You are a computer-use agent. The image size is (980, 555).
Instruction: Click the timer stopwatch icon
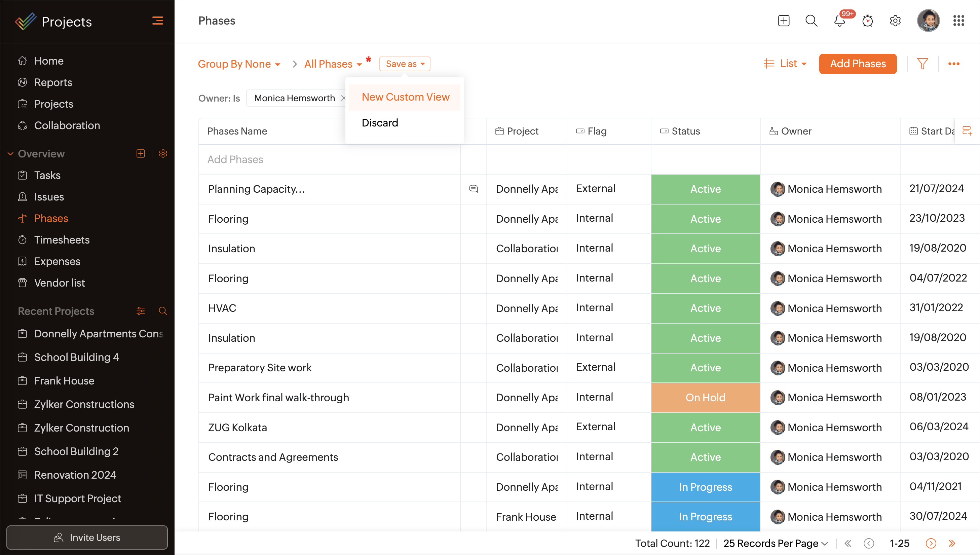coord(868,21)
